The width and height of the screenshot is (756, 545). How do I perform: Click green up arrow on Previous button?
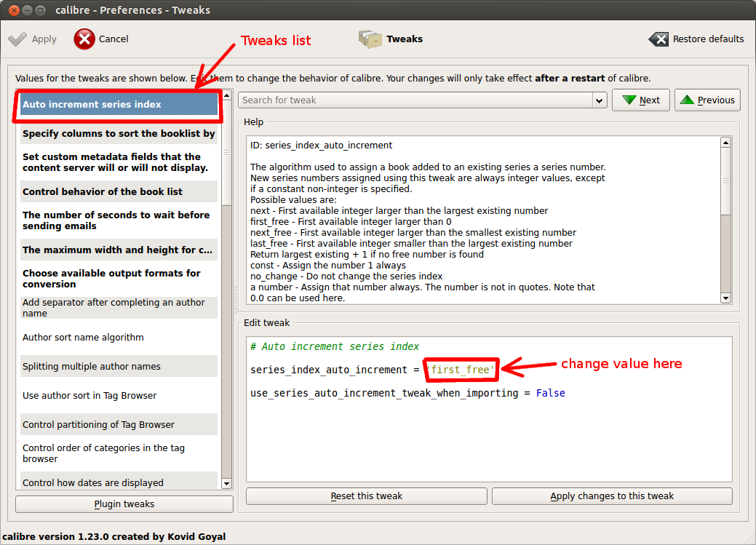pyautogui.click(x=687, y=100)
